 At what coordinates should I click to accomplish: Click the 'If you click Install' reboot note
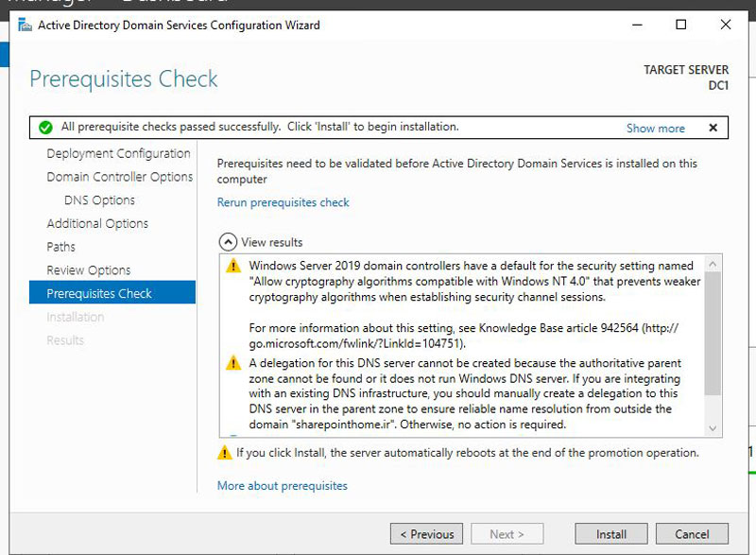point(467,453)
